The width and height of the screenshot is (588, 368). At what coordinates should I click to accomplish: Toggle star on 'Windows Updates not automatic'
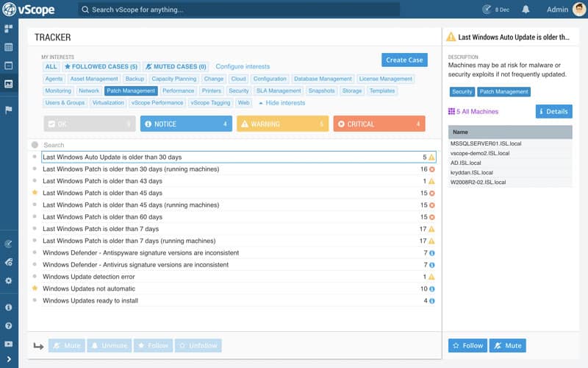pos(35,289)
